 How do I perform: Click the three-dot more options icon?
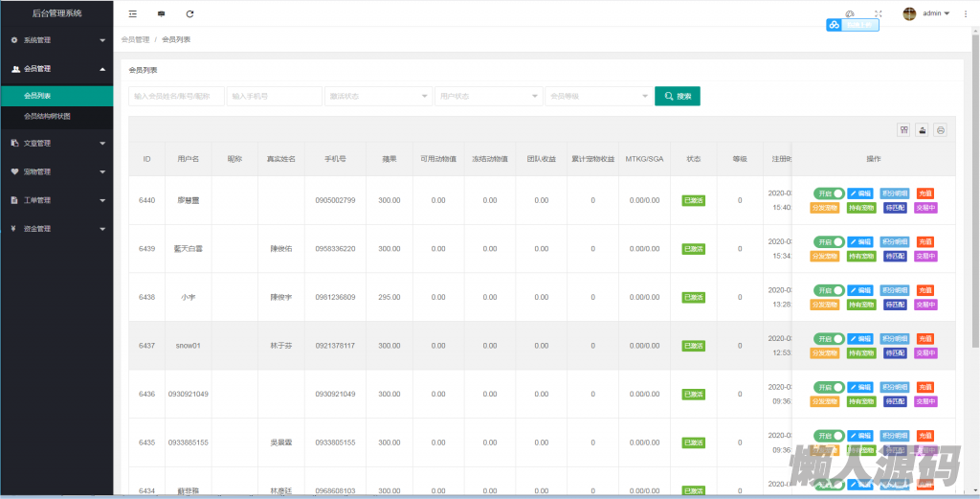[x=965, y=13]
